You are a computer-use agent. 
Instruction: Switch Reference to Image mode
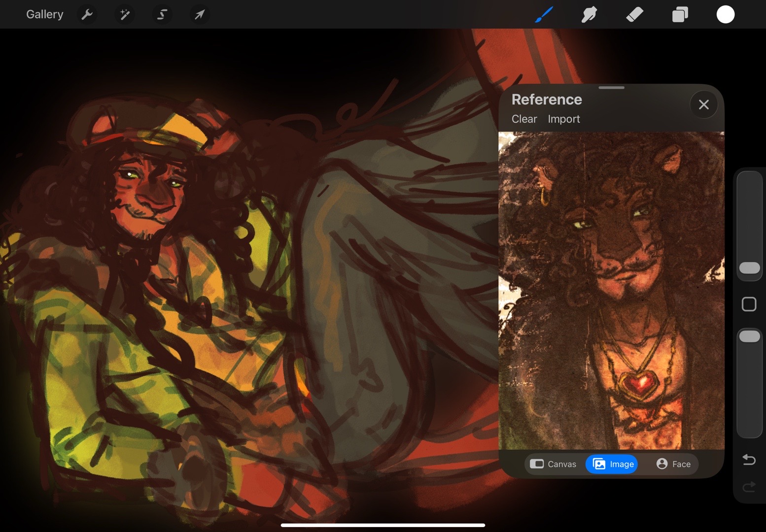click(x=612, y=464)
